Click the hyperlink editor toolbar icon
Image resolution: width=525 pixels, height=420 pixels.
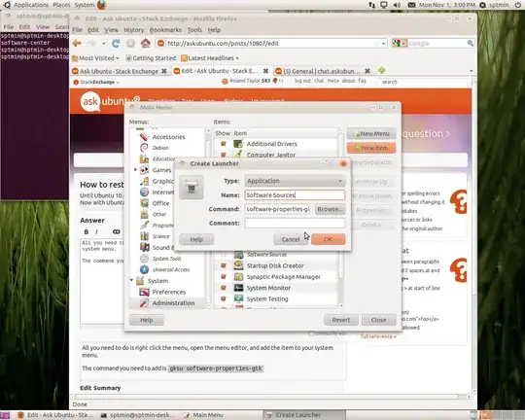[x=117, y=231]
